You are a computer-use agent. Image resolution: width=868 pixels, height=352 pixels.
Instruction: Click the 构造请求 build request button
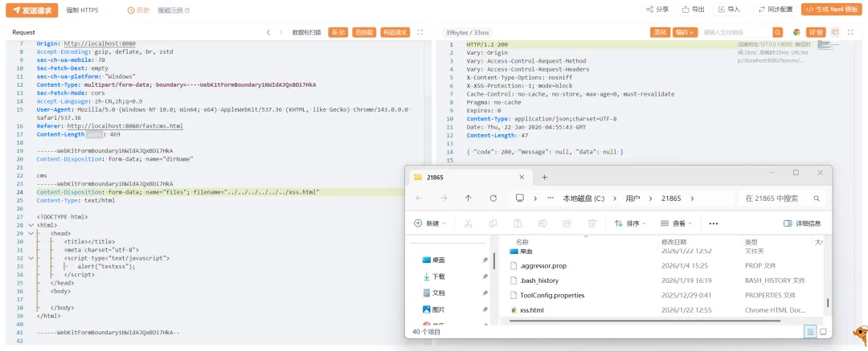[x=395, y=32]
